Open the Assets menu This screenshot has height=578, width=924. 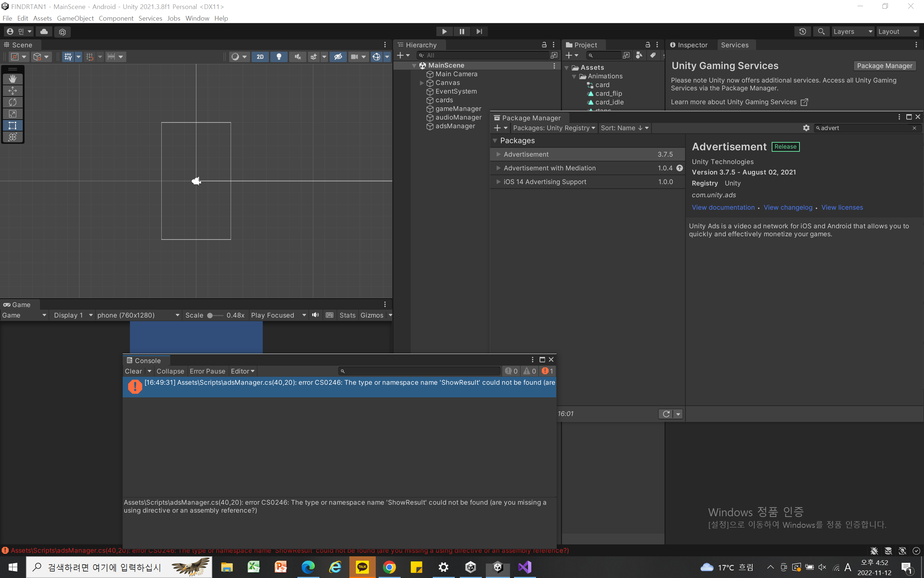tap(42, 18)
